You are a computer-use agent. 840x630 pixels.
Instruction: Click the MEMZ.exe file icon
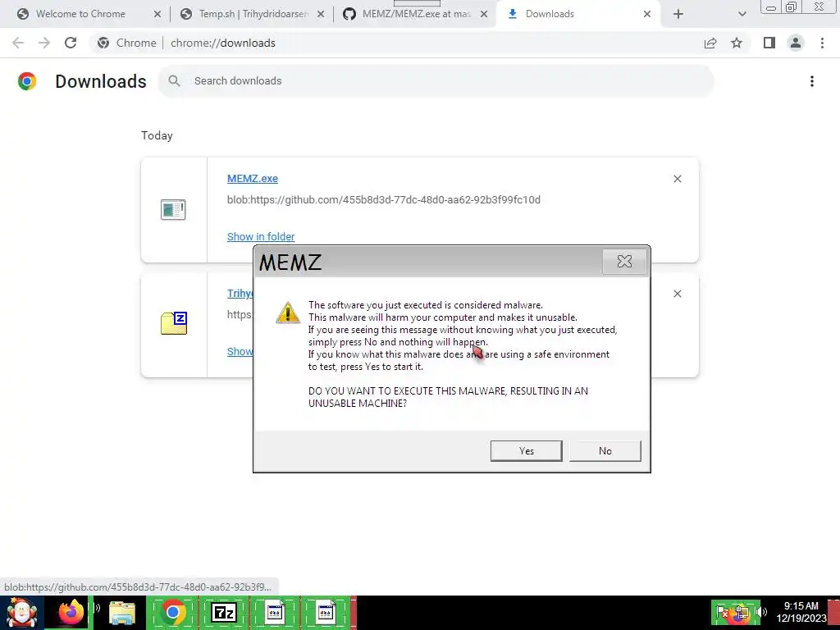[x=173, y=209]
